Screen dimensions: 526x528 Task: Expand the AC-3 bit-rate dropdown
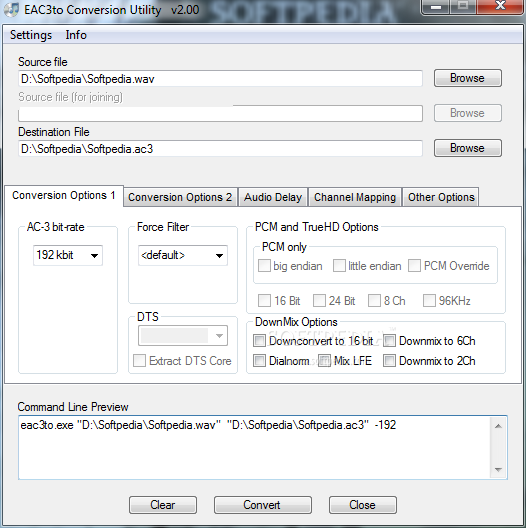pyautogui.click(x=94, y=256)
